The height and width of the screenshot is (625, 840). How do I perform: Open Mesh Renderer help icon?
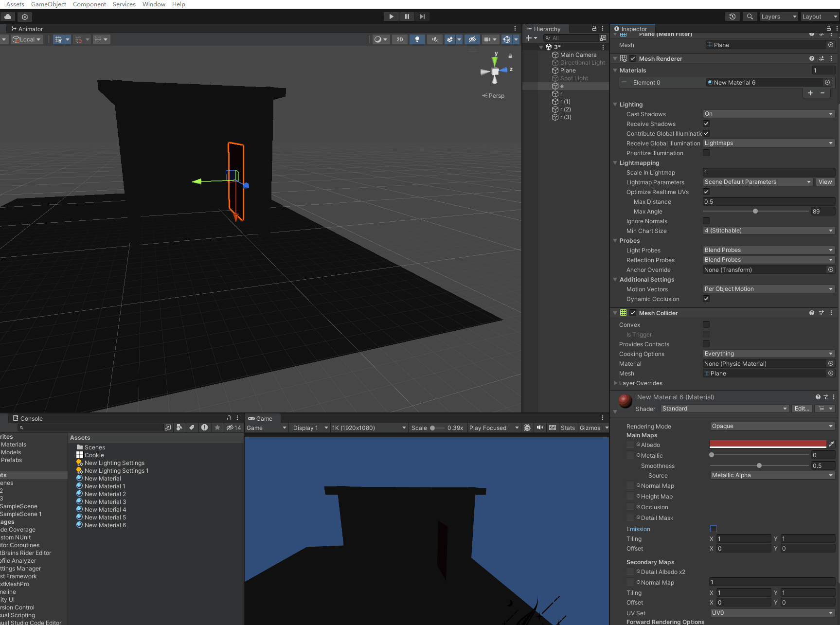click(x=812, y=58)
